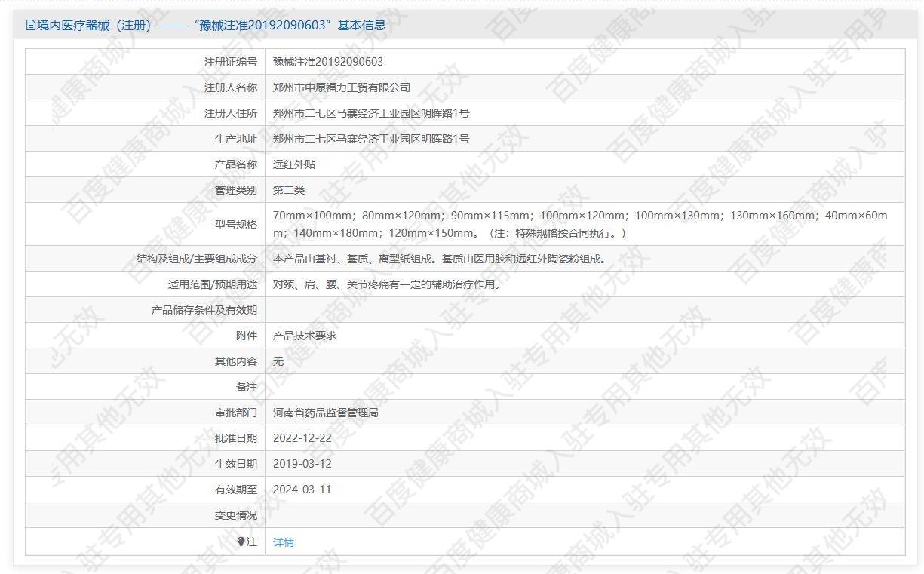Click the specifications text starting with 70mm×100mm
The width and height of the screenshot is (924, 574).
(x=580, y=224)
